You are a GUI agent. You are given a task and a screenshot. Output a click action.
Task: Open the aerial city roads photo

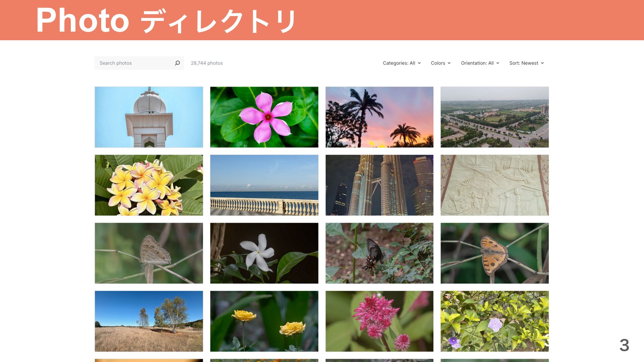point(494,117)
